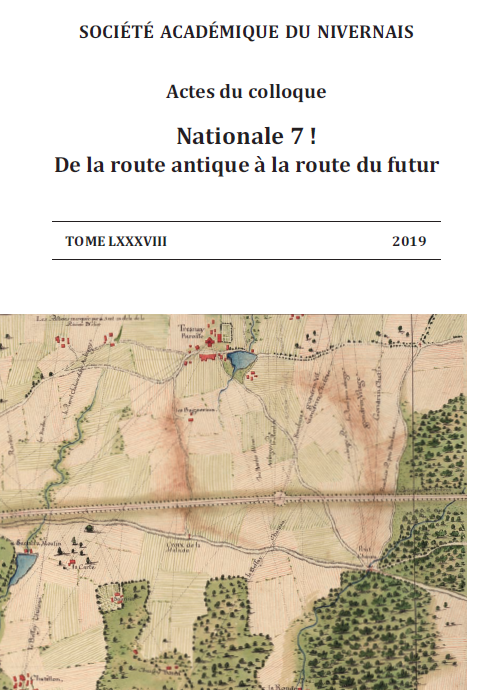Click the blue pond beside Tresnay

coord(241,361)
